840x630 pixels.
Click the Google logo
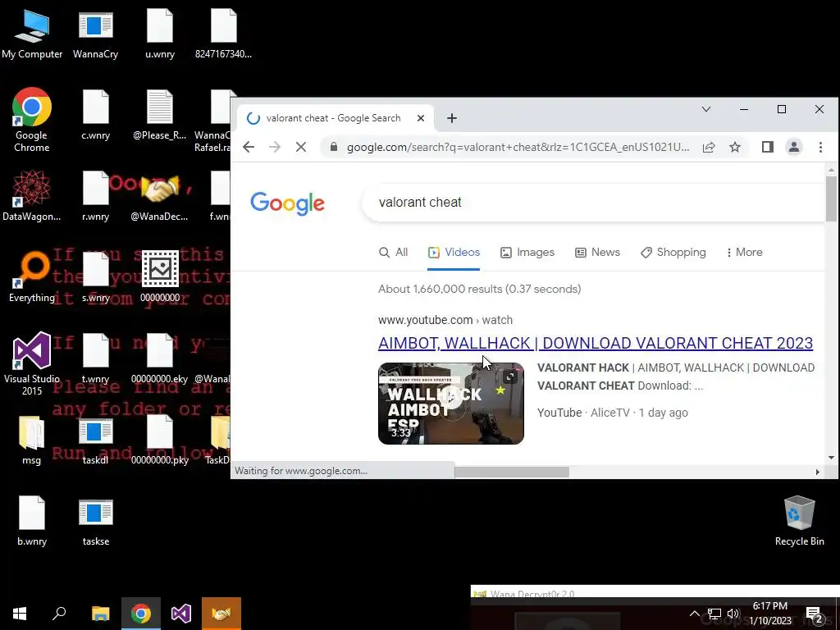tap(287, 203)
